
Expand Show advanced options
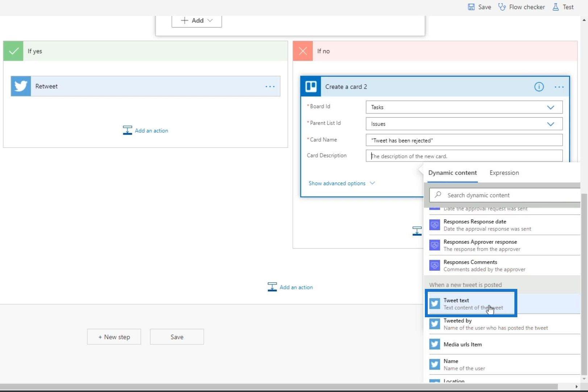tap(341, 183)
